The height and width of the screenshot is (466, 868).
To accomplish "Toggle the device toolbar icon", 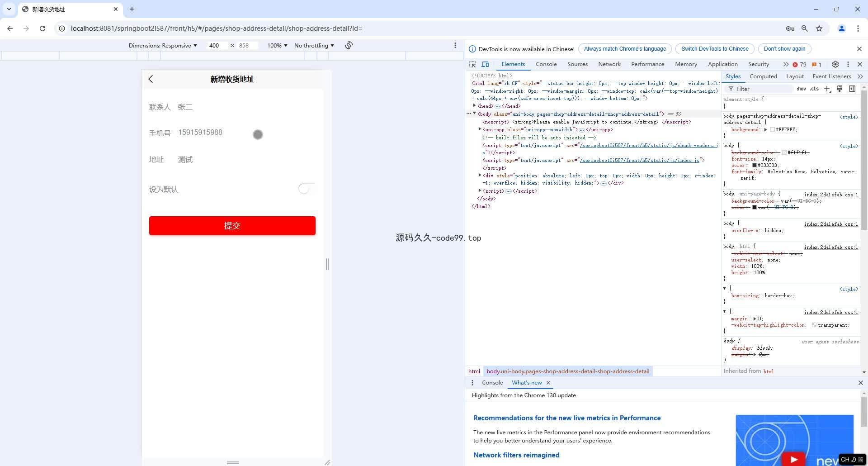I will point(485,64).
